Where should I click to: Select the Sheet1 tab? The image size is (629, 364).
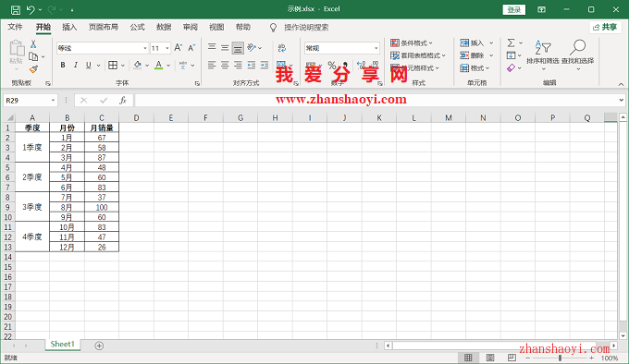tap(63, 345)
